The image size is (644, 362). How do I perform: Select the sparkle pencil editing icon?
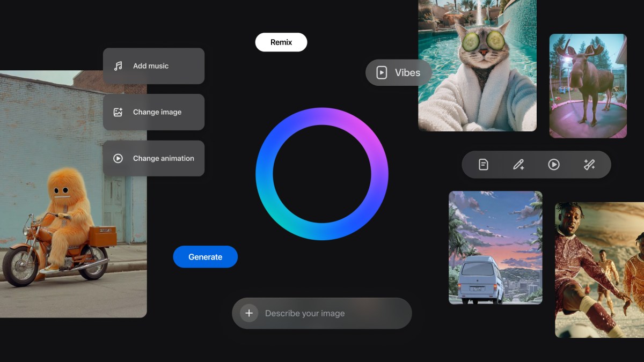tap(518, 164)
